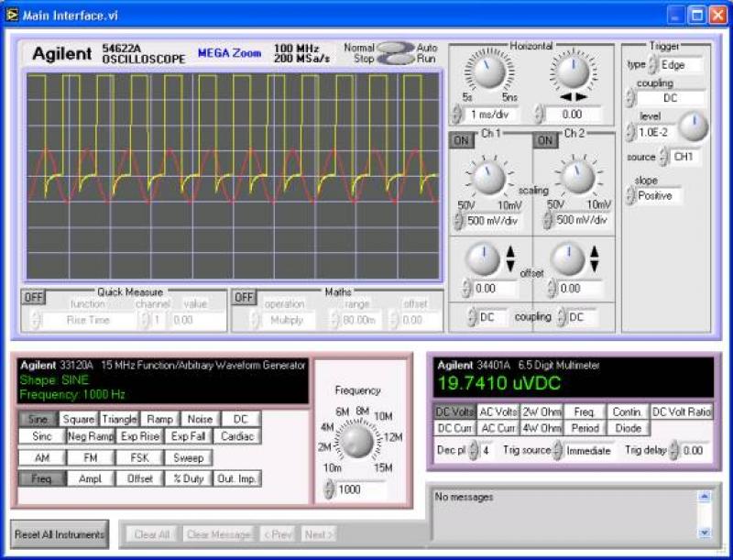Enable AM modulation button

(41, 457)
